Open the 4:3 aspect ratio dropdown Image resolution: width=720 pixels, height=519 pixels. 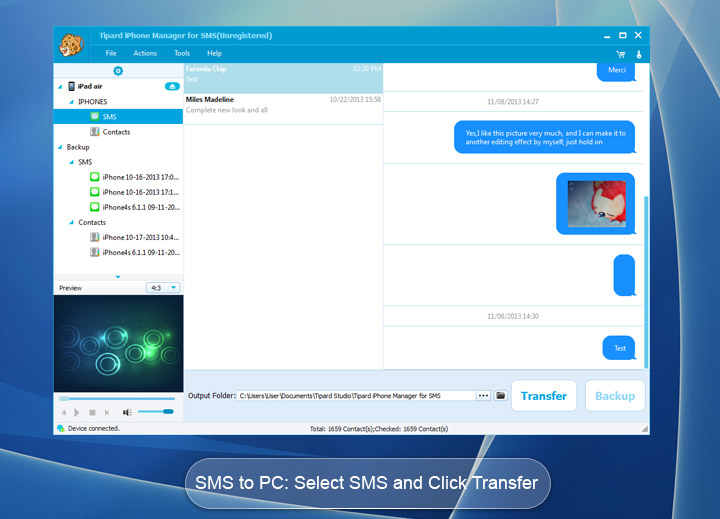(x=163, y=288)
